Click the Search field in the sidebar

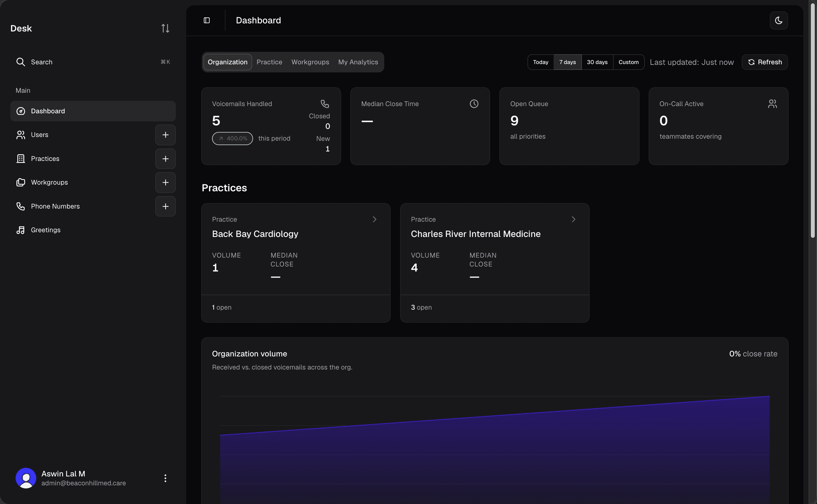[x=93, y=62]
